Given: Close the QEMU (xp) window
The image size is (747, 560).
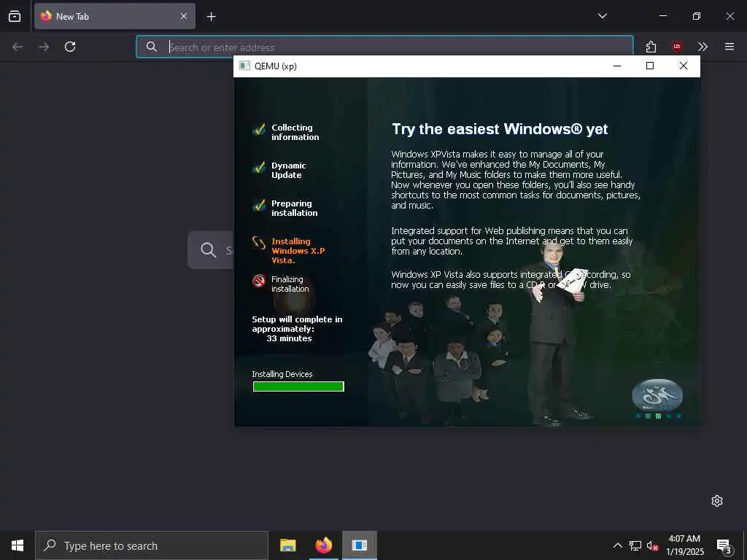Looking at the screenshot, I should click(x=683, y=66).
